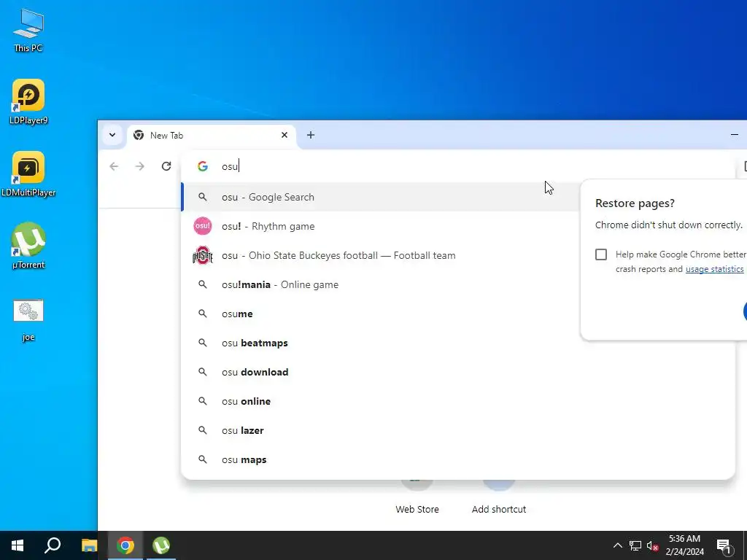Image resolution: width=747 pixels, height=560 pixels.
Task: Choose osu! Rhythm game suggestion
Action: (x=381, y=226)
